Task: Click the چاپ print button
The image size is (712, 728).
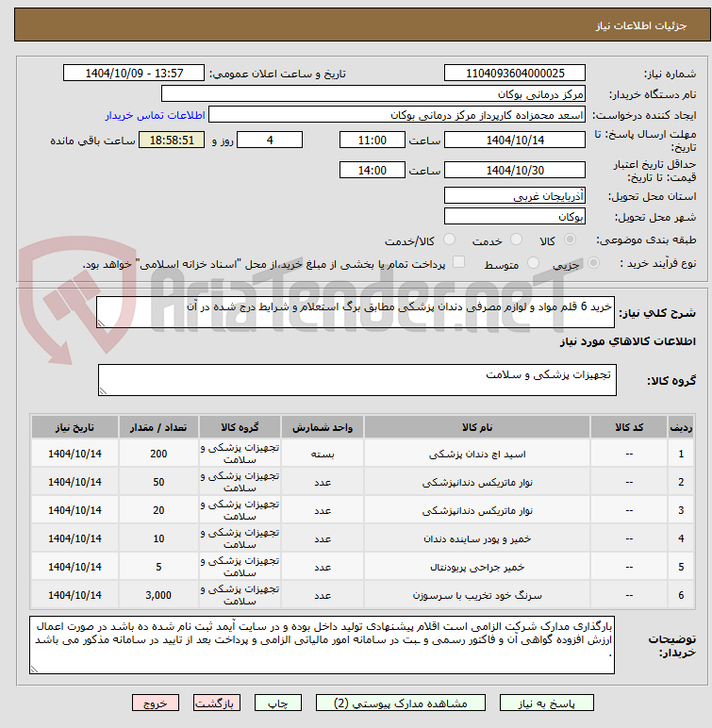Action: click(278, 703)
